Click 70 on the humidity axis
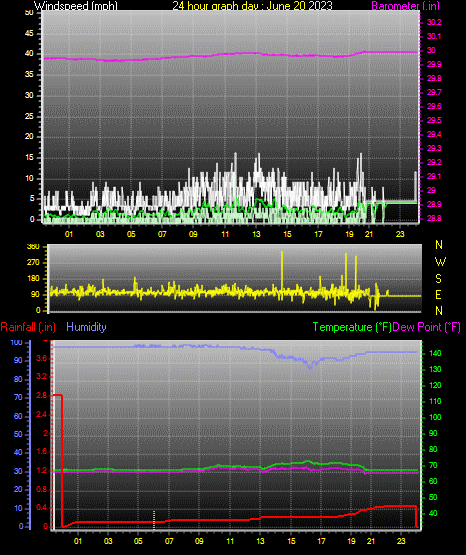The image size is (466, 555). coord(18,397)
